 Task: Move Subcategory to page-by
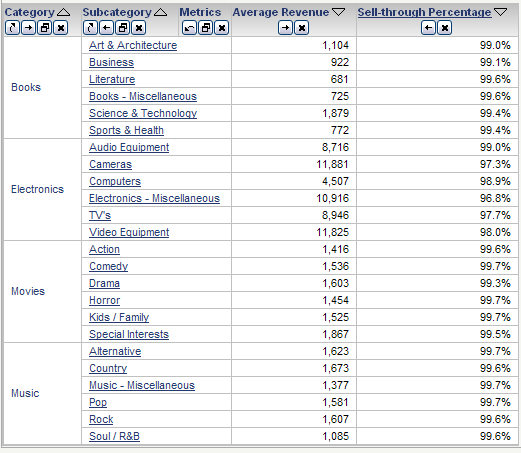tap(123, 28)
